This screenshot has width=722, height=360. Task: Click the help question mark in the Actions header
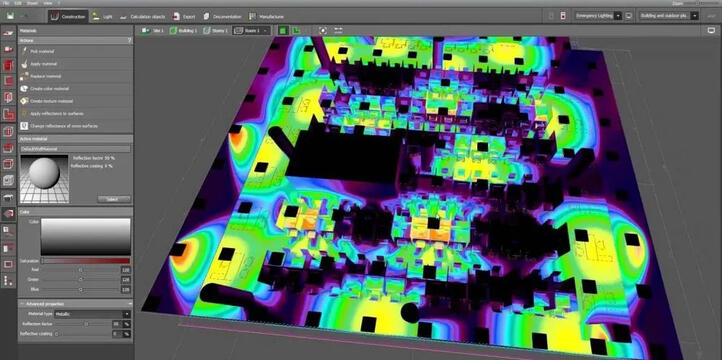[129, 41]
